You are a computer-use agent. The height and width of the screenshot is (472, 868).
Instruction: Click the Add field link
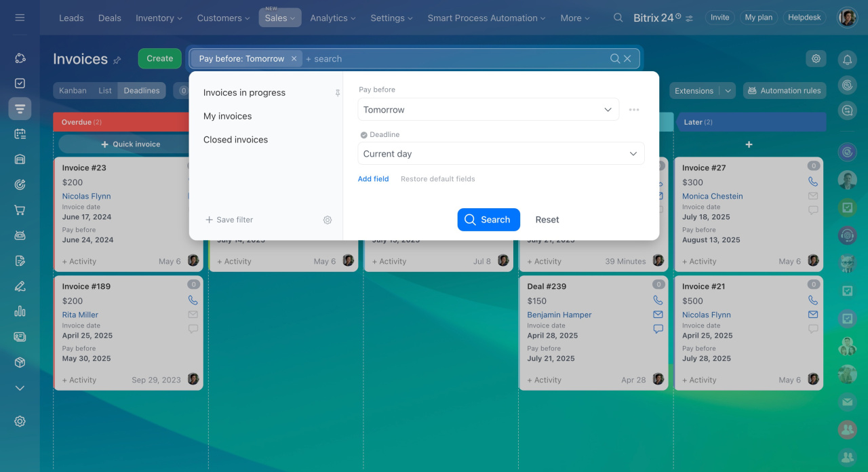[373, 179]
